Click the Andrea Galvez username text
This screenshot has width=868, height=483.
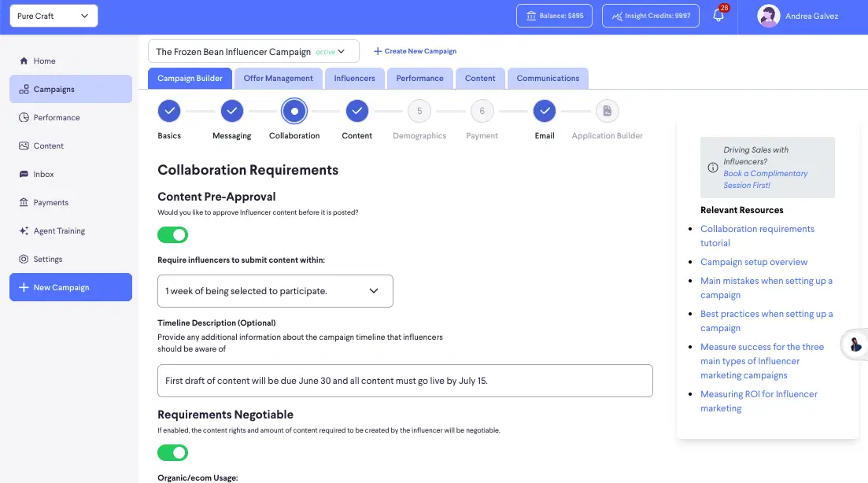[x=811, y=16]
